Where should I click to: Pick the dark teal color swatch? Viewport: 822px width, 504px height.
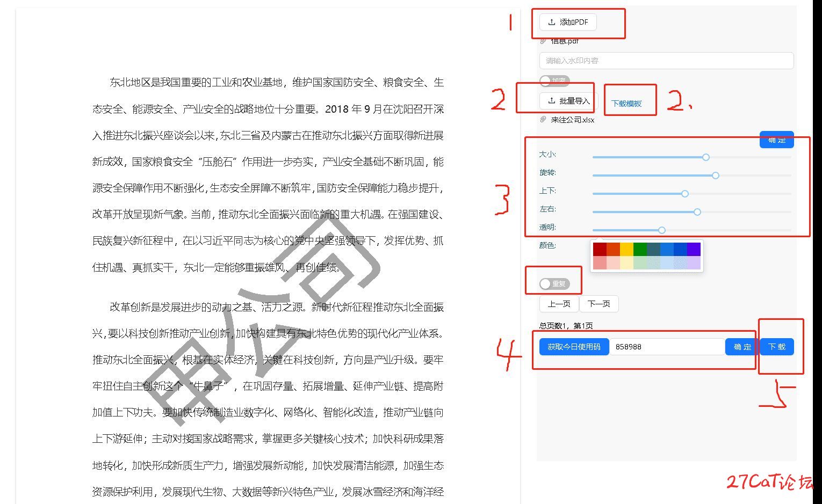tap(653, 249)
